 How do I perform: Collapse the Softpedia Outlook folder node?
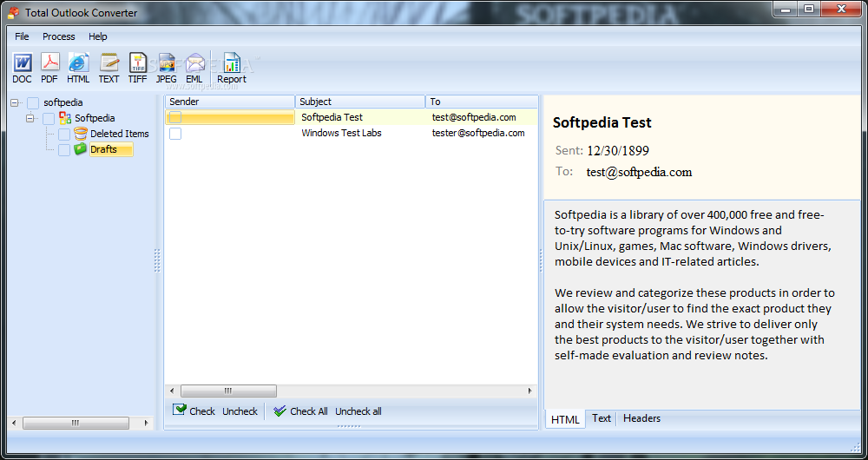30,118
